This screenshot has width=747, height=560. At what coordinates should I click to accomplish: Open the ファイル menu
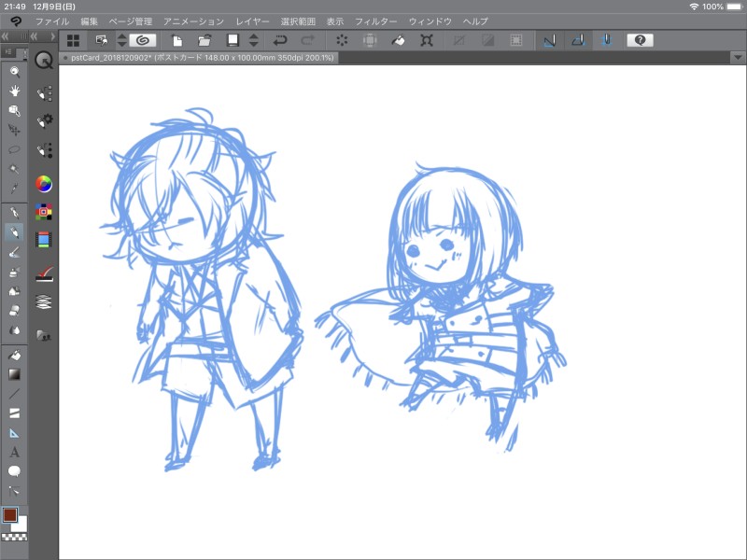click(x=52, y=21)
